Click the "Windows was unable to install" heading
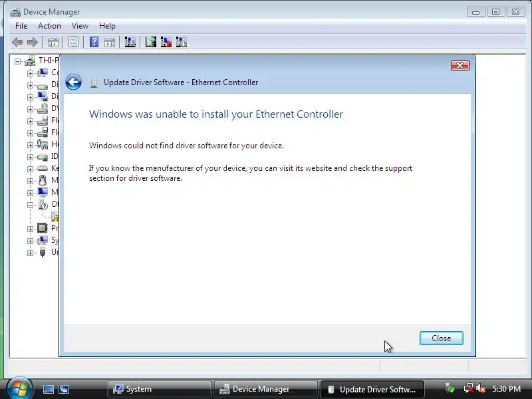This screenshot has width=532, height=399. click(x=216, y=114)
